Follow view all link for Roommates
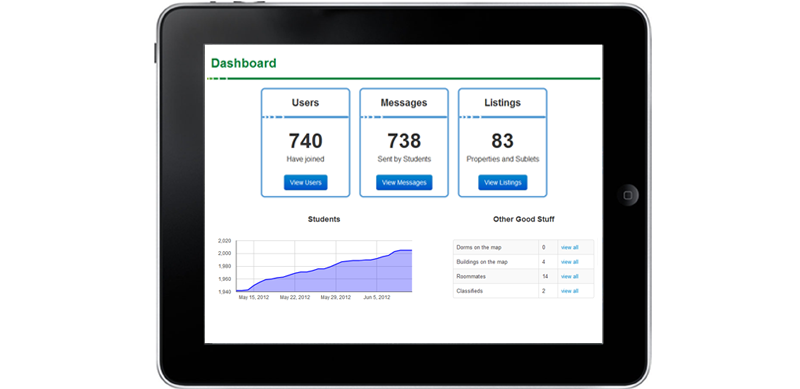Screen dimensions: 800x389 click(x=569, y=277)
